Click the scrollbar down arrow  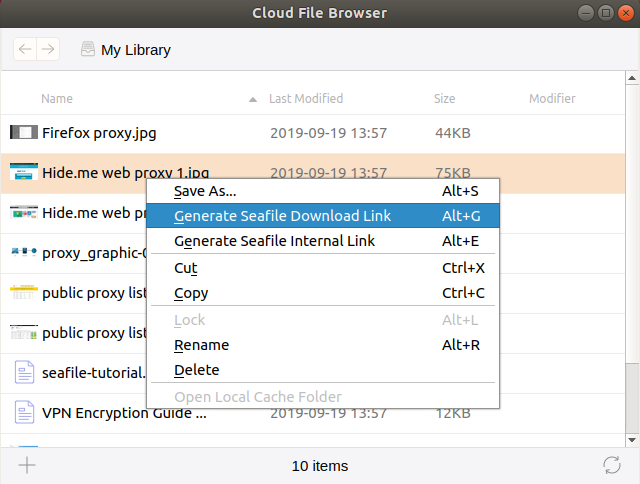pos(632,440)
